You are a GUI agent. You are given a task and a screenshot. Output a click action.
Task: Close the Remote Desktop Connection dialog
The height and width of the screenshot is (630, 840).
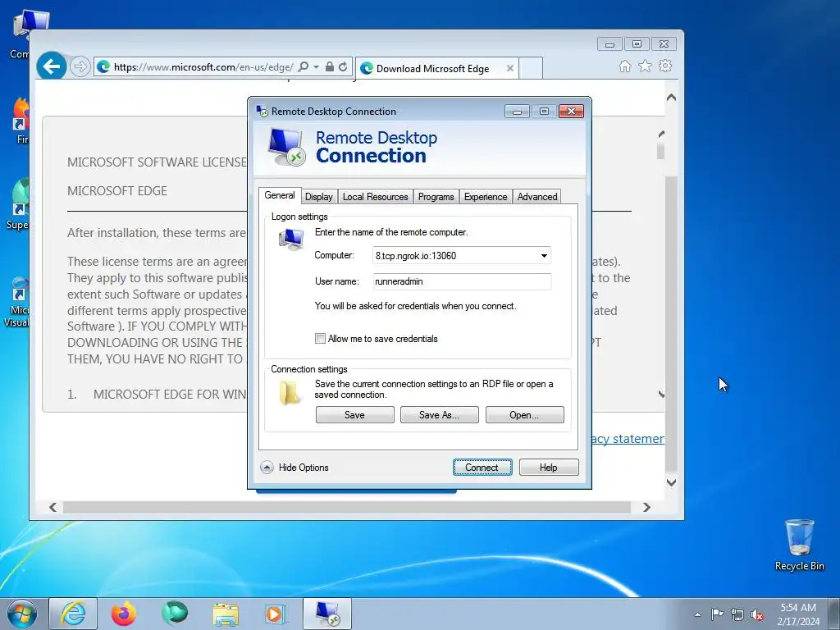(571, 111)
